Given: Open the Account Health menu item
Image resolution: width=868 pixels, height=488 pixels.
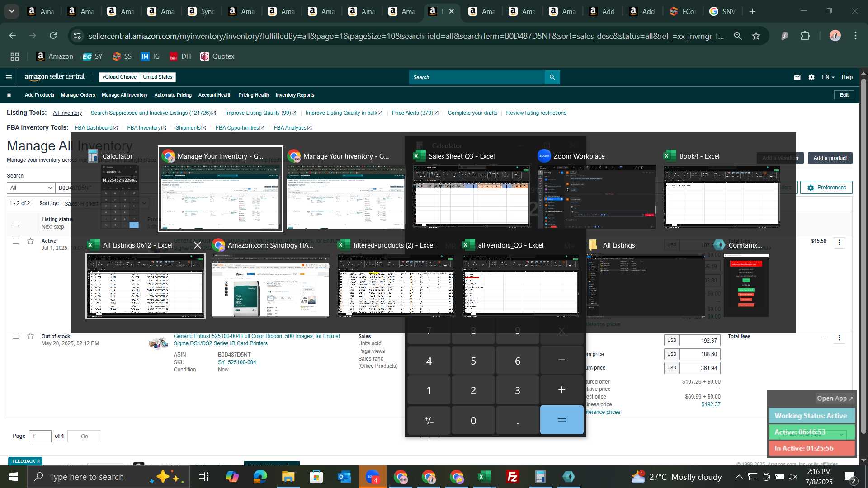Looking at the screenshot, I should coord(215,95).
